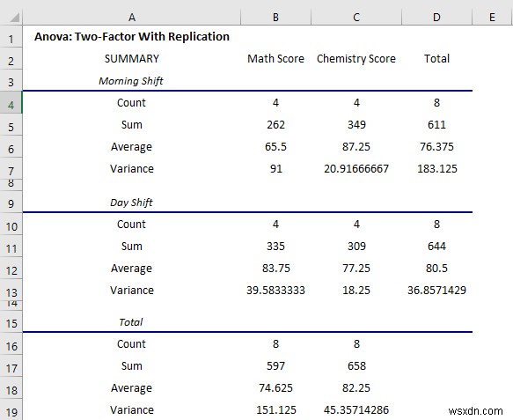Viewport: 513px width, 420px height.
Task: Click the 'Total' column header cell in row 2
Action: point(436,59)
